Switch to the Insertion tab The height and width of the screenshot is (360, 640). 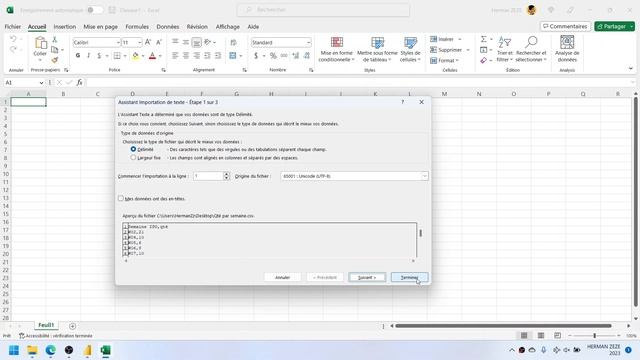click(x=64, y=27)
